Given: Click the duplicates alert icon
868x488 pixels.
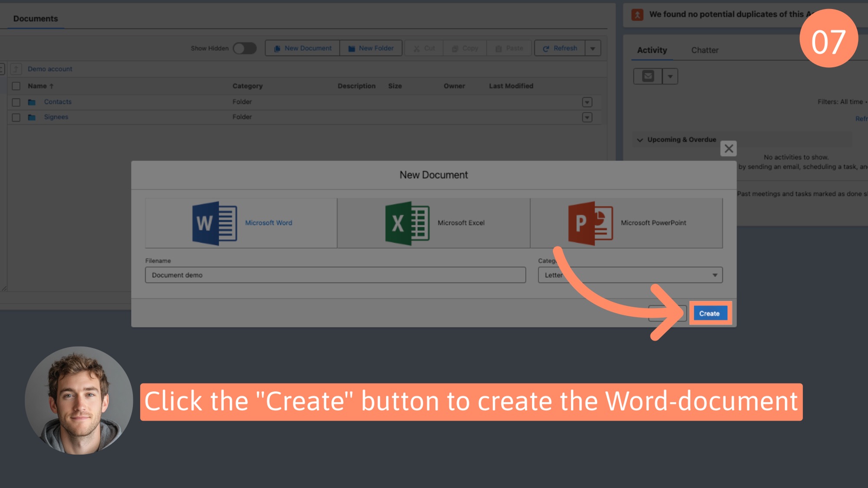Looking at the screenshot, I should [638, 15].
